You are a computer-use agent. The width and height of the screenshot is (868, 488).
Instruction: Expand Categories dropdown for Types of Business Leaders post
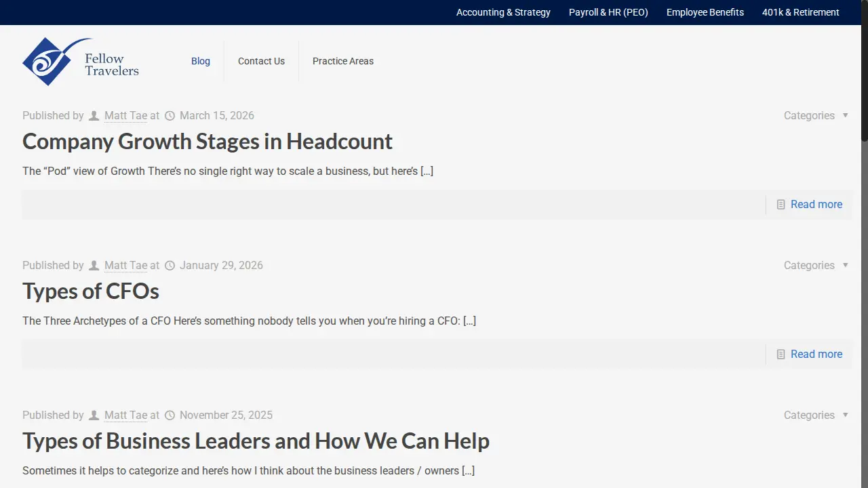tap(816, 415)
